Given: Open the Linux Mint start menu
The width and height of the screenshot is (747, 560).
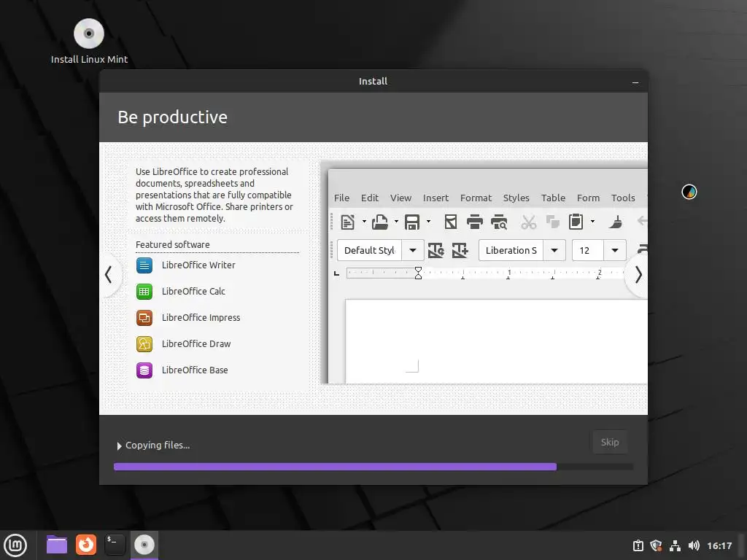Looking at the screenshot, I should pyautogui.click(x=16, y=545).
